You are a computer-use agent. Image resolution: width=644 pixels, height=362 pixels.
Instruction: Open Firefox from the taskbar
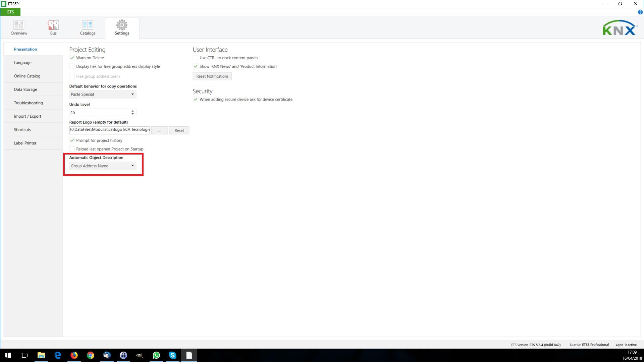click(x=74, y=355)
